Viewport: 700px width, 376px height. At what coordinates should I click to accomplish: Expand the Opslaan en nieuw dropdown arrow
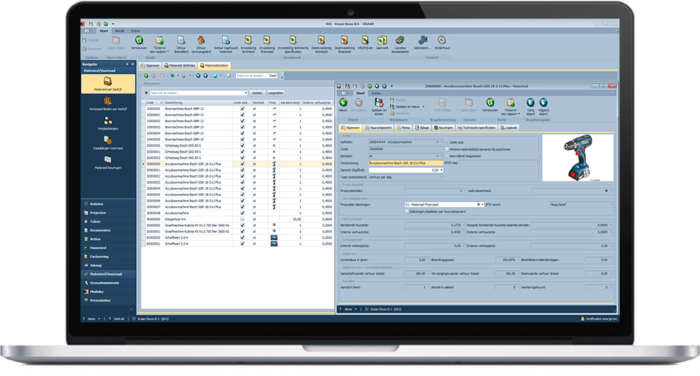tap(423, 107)
